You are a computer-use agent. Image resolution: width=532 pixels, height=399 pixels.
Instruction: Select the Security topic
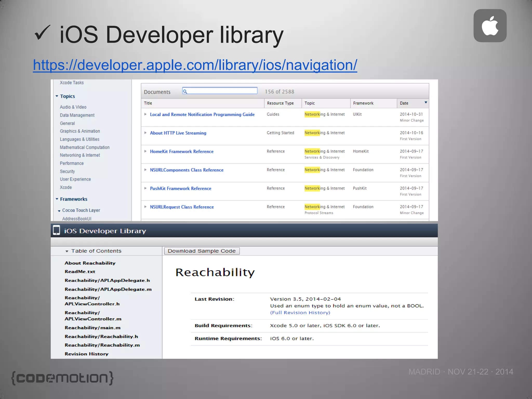click(67, 171)
